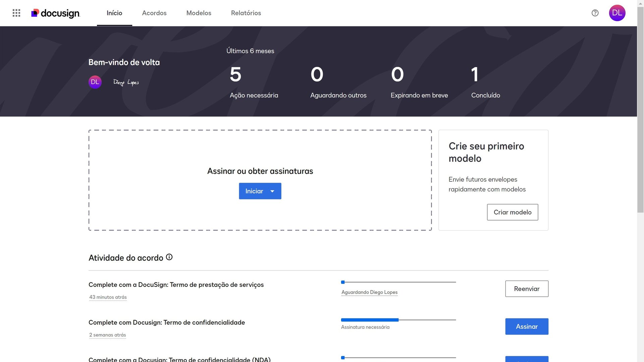This screenshot has height=362, width=644.
Task: Select the Início tab
Action: [x=114, y=13]
